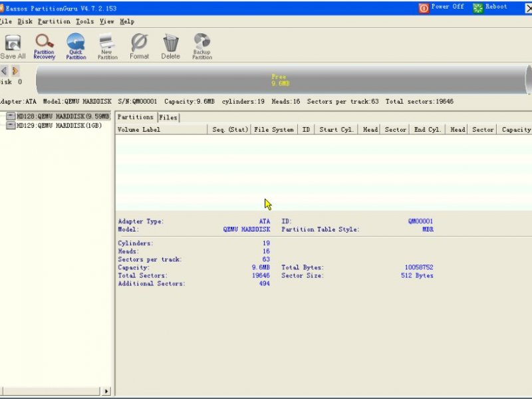Select HD129:QEMU HARDDISK(1GB) in tree
Screen dimensions: 532x399
[59, 126]
